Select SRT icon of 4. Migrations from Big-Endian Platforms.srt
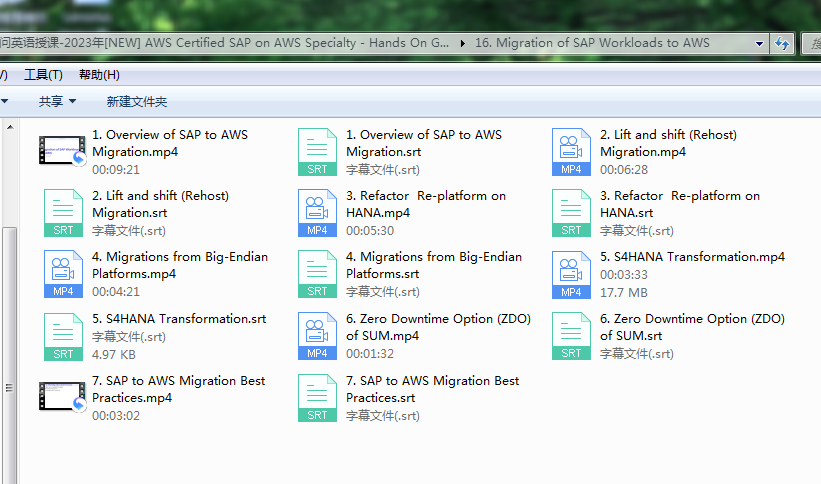This screenshot has height=484, width=821. pos(317,274)
